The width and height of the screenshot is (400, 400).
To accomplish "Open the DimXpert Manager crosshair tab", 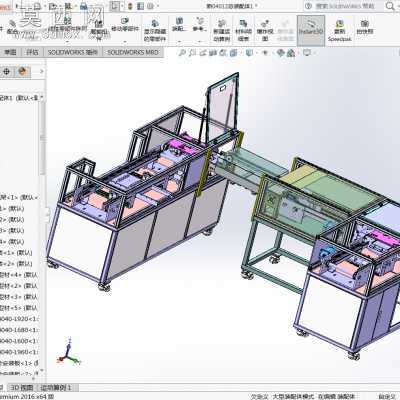I will [x=6, y=71].
